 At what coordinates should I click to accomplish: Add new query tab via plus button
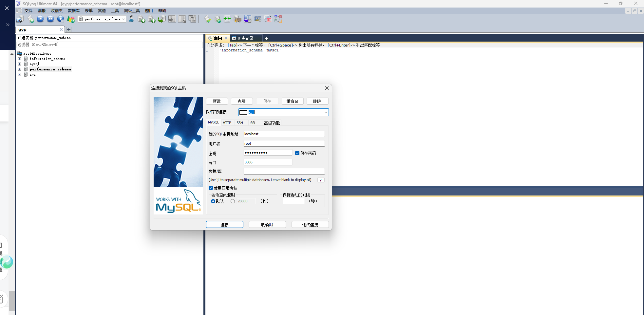(267, 38)
